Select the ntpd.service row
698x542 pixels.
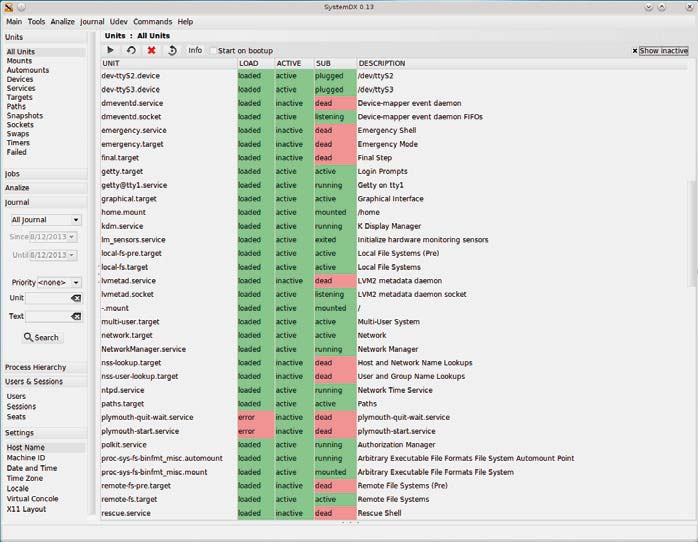tap(394, 390)
